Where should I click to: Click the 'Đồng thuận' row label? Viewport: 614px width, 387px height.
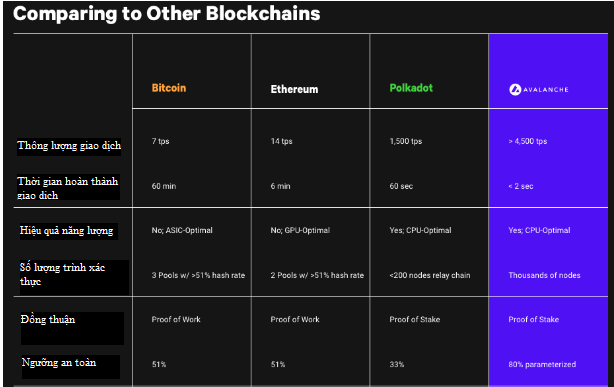point(48,320)
